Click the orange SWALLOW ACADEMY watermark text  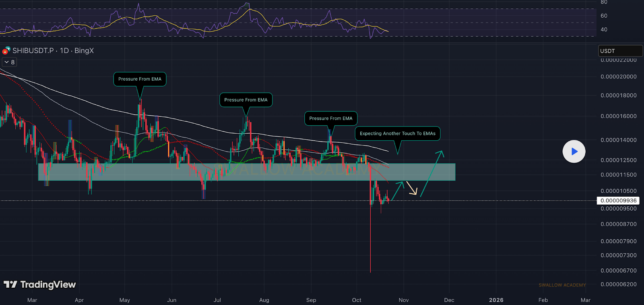tap(562, 285)
